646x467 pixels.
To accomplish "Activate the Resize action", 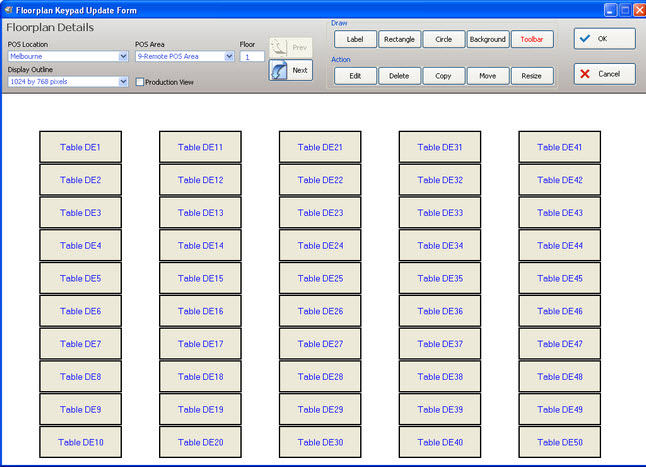I will (x=531, y=76).
